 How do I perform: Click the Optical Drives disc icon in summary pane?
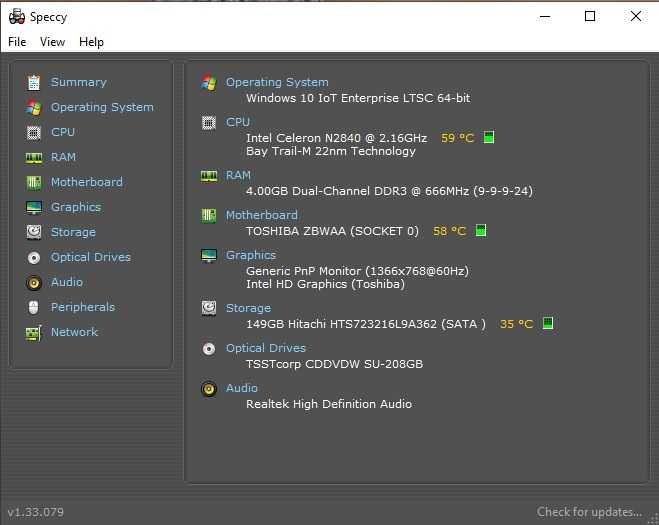(208, 349)
